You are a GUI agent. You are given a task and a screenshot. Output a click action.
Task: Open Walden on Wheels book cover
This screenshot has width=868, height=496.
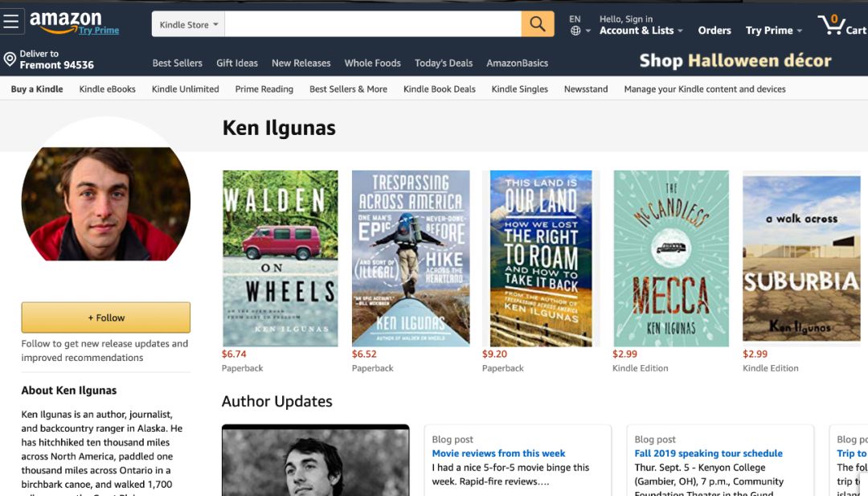(x=280, y=259)
